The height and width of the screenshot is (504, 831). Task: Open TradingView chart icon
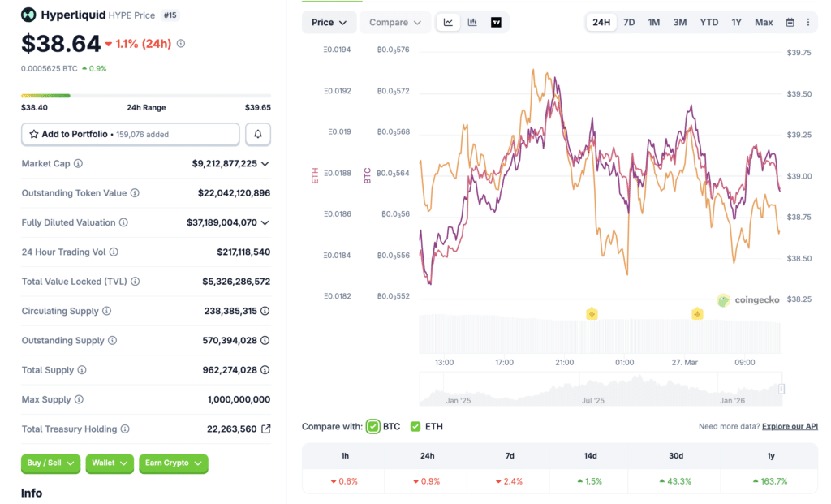tap(496, 22)
